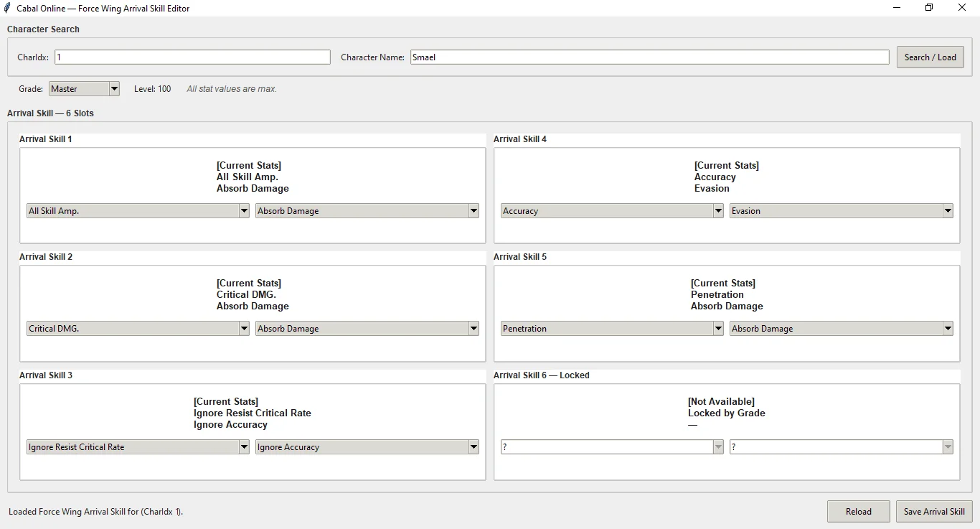Click the "Character Search" section heading

point(43,29)
